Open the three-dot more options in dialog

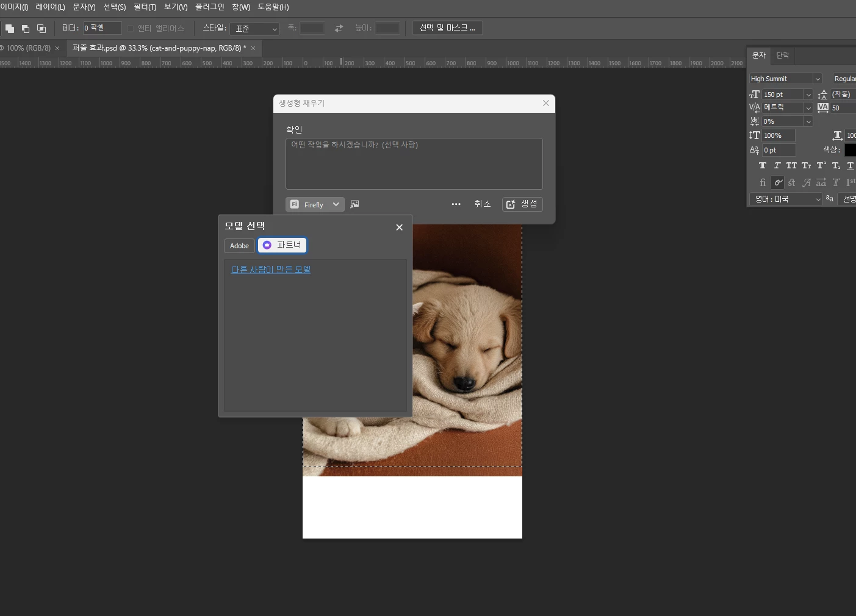pyautogui.click(x=456, y=204)
